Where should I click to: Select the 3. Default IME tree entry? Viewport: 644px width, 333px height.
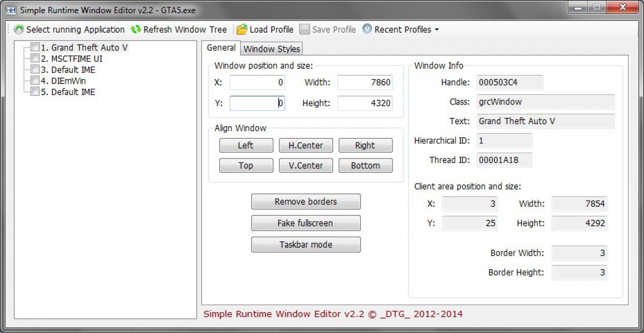pyautogui.click(x=68, y=69)
